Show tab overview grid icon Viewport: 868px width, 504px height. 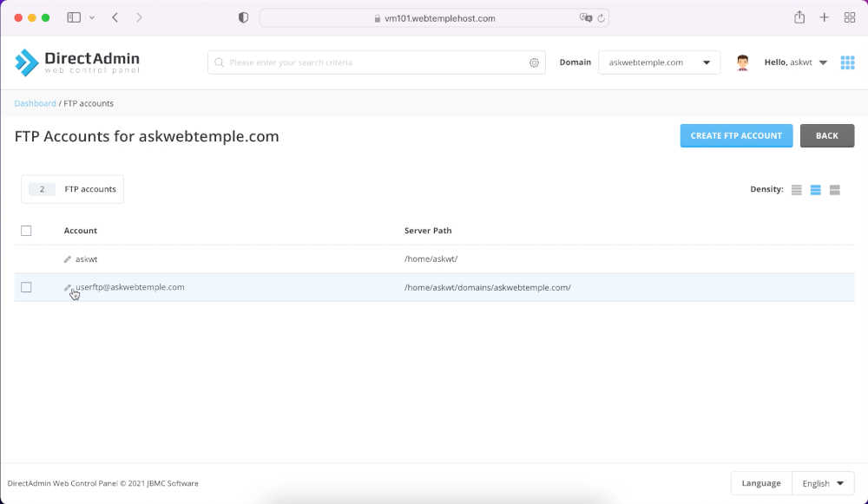[850, 17]
